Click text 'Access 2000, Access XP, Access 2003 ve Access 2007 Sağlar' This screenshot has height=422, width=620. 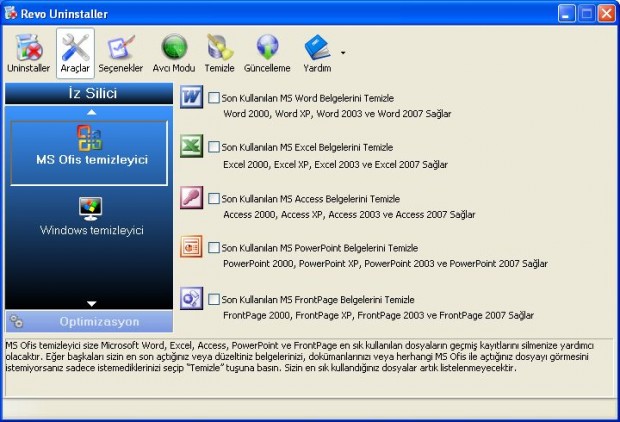[349, 215]
